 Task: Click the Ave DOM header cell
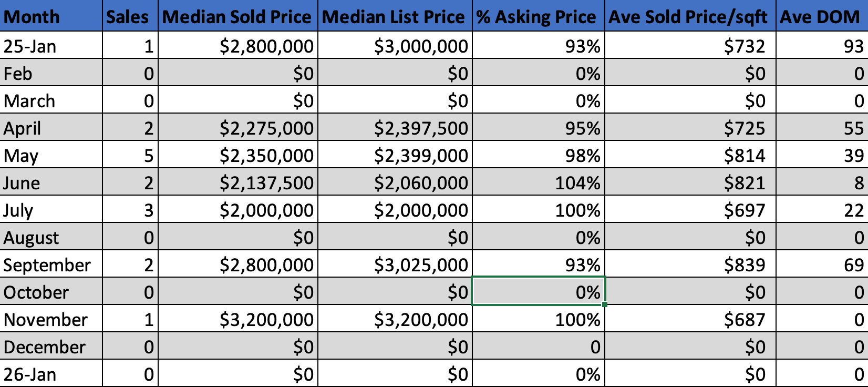coord(821,17)
